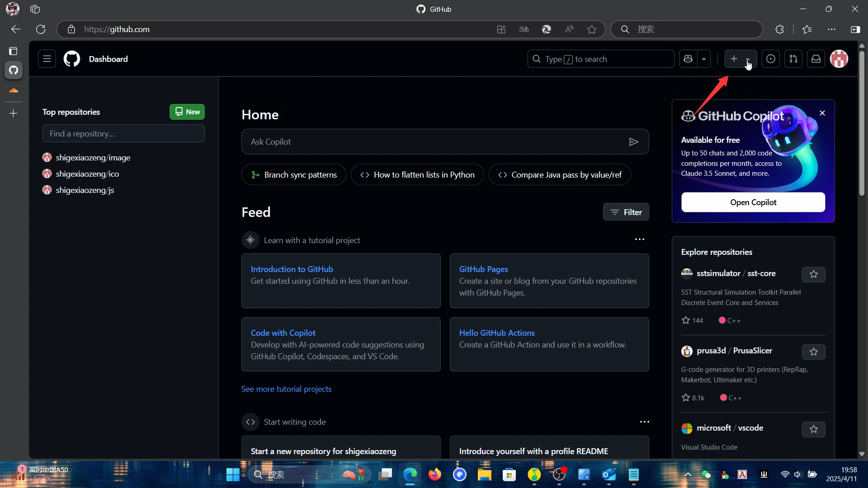
Task: Open the GitHub hamburger navigation menu
Action: (x=47, y=59)
